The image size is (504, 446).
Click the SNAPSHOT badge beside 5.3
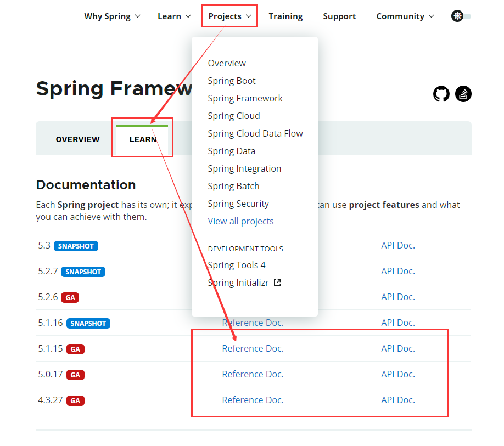pos(76,246)
